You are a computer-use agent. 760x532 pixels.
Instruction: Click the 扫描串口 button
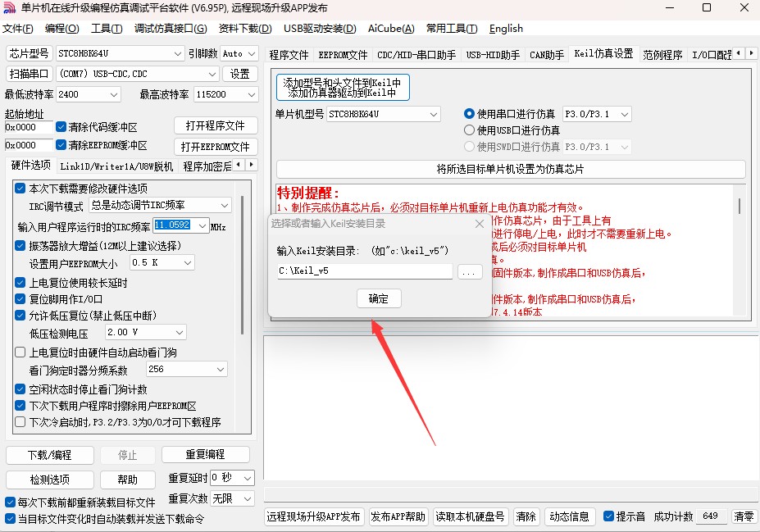pos(29,74)
